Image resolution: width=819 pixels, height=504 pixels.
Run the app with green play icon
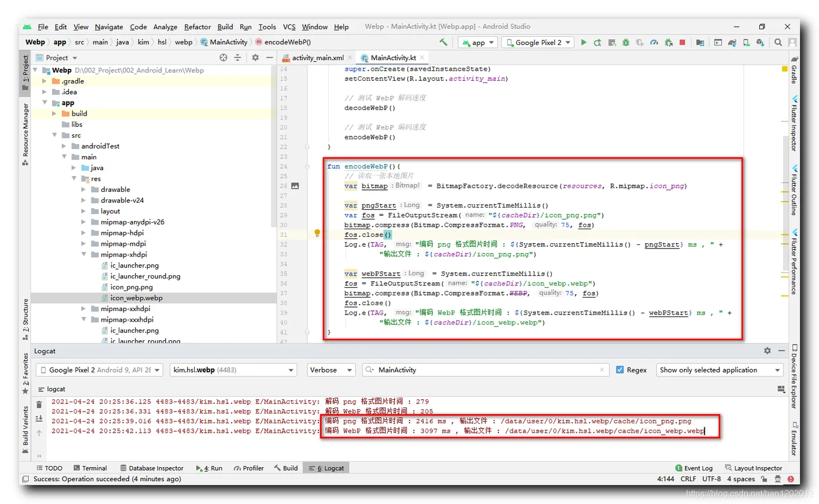(x=584, y=42)
